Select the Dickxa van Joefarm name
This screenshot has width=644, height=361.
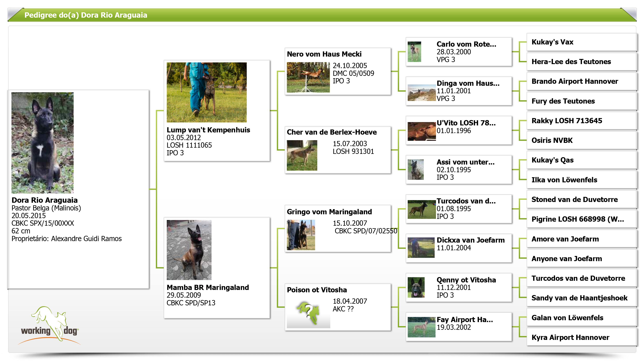coord(471,240)
